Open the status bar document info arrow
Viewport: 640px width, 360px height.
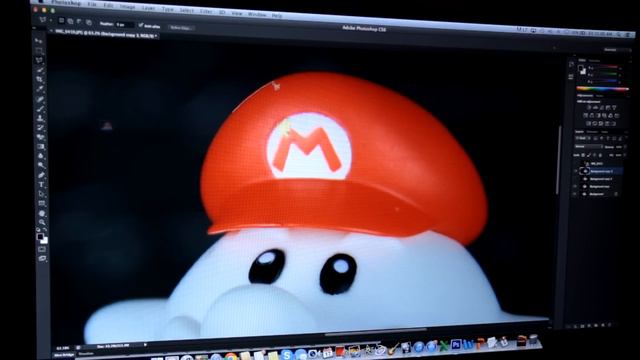[145, 345]
